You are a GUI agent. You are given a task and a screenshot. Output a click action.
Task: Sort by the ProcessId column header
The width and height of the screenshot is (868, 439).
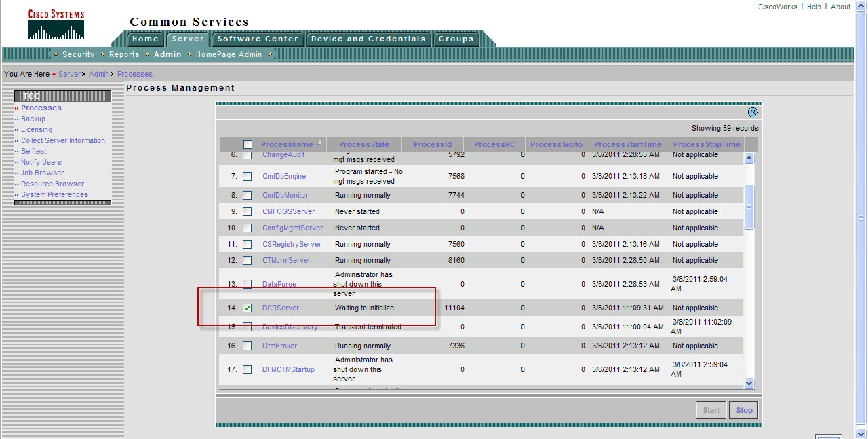tap(433, 144)
